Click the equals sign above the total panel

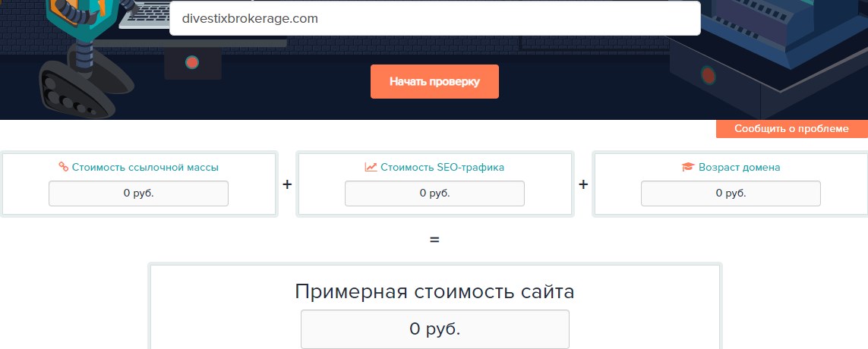434,240
